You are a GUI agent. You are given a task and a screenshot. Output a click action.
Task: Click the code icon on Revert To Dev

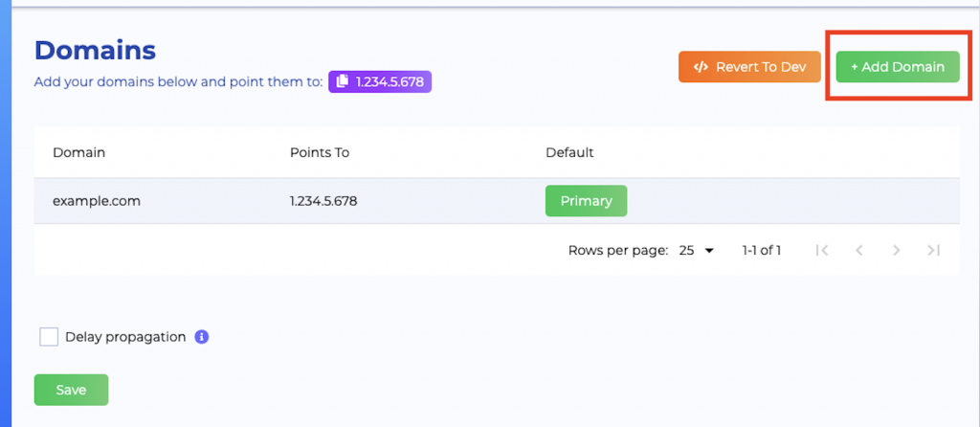pyautogui.click(x=701, y=67)
